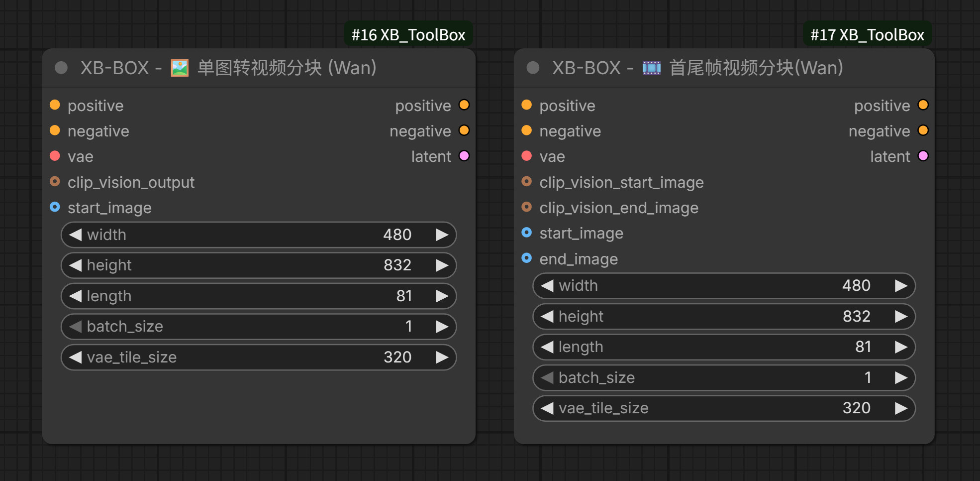Collapse node #17 via its gray title dot
The width and height of the screenshot is (980, 481).
click(533, 68)
